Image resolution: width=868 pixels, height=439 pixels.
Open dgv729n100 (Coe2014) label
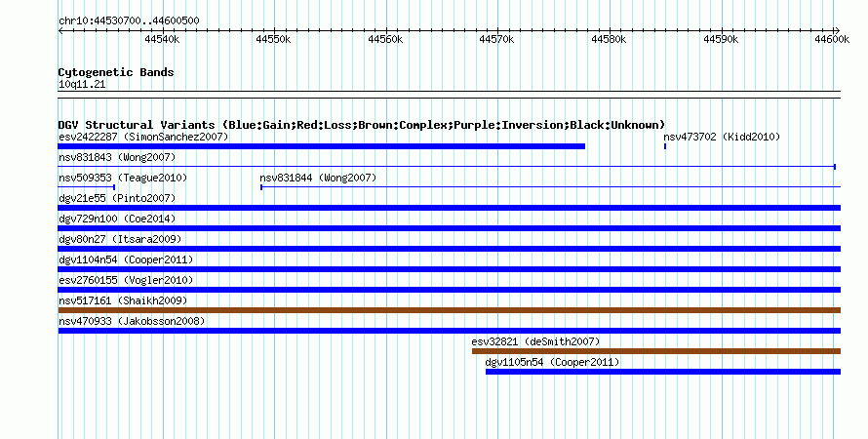[x=117, y=219]
